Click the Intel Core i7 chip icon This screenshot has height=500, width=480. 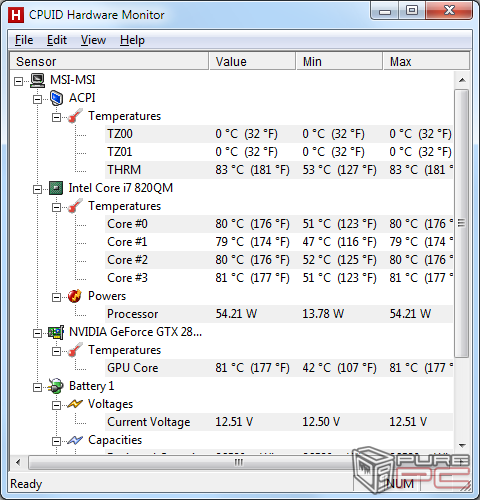click(56, 188)
